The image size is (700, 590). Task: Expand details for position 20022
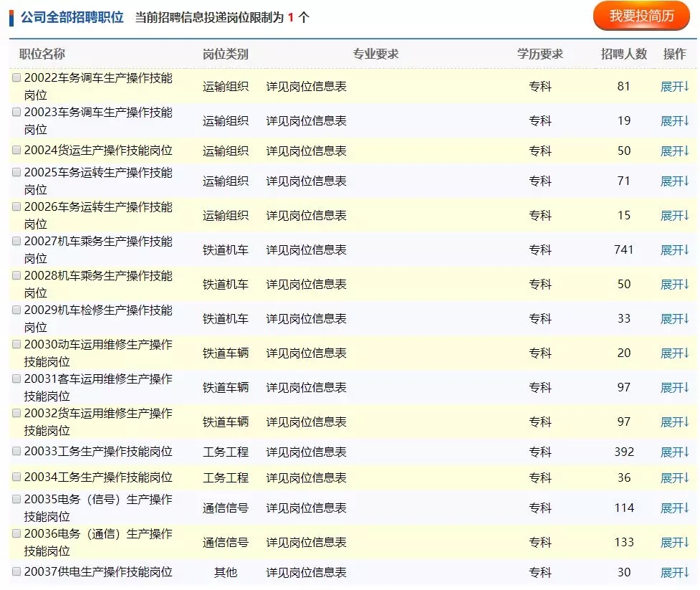click(674, 87)
